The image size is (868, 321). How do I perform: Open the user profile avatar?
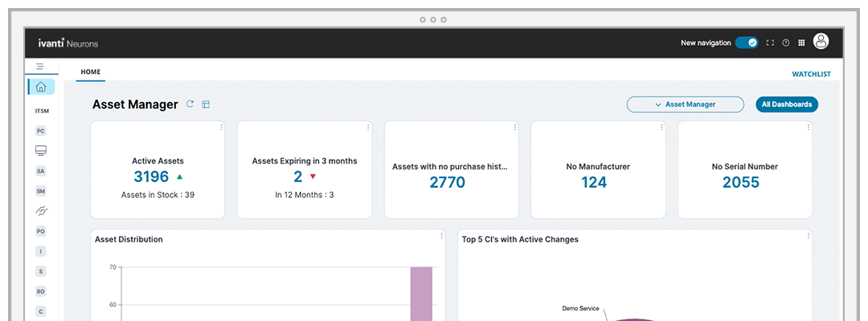coord(821,42)
